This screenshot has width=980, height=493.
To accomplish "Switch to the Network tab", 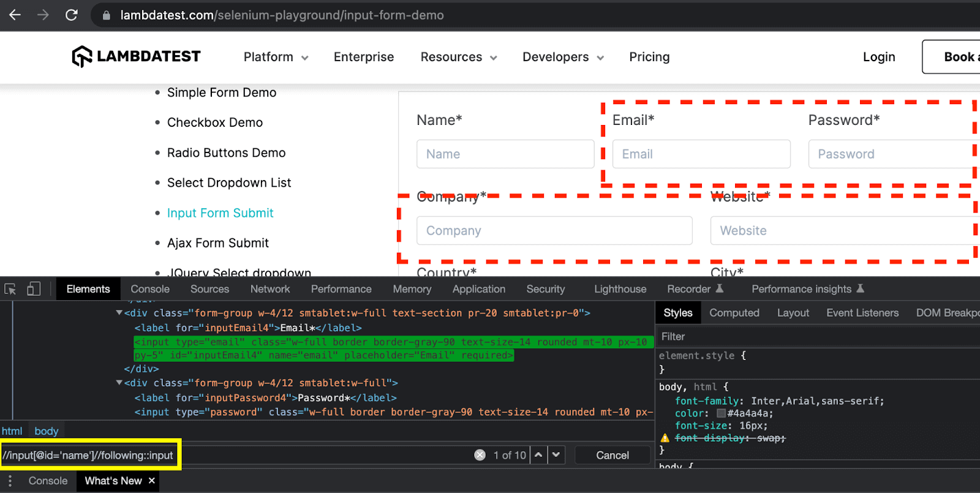I will (x=269, y=289).
